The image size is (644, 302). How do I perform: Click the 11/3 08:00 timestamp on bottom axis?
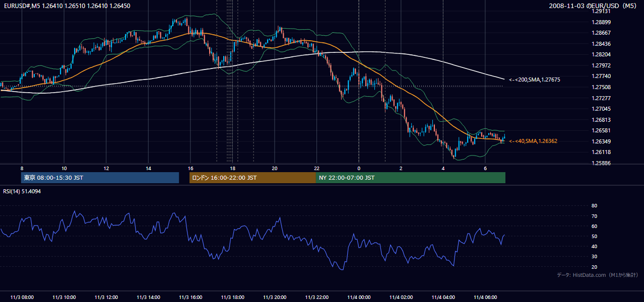[x=22, y=297]
